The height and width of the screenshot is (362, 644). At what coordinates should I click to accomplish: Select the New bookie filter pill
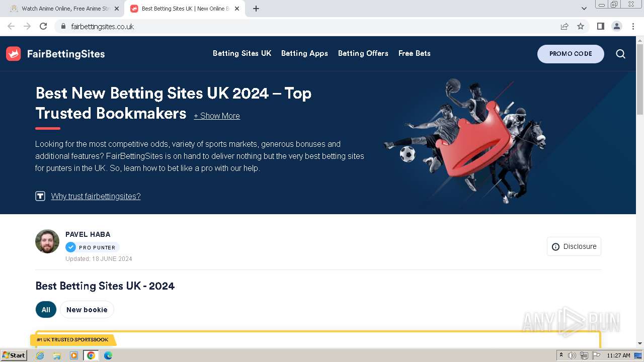pos(87,310)
